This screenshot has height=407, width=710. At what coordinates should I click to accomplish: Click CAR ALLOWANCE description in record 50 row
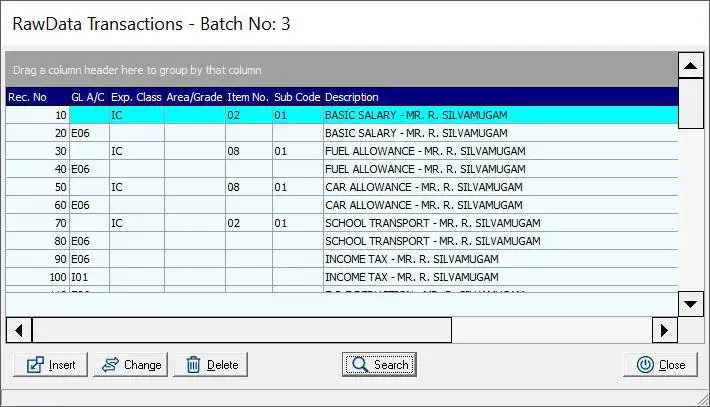(500, 187)
